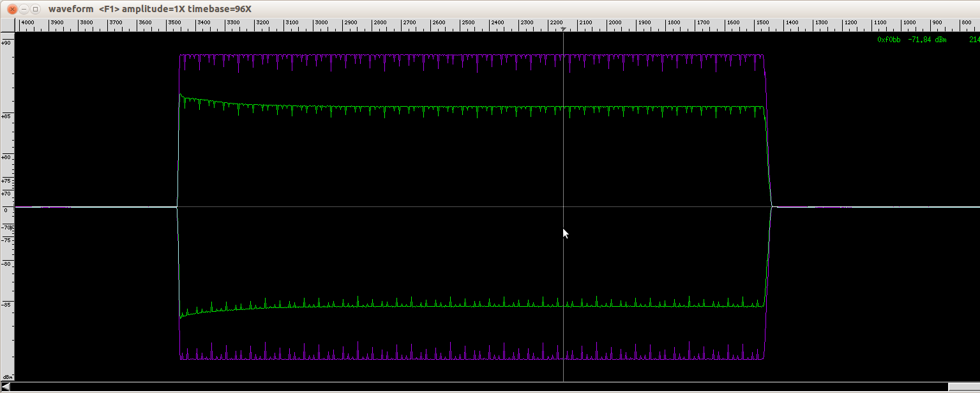980x393 pixels.
Task: Click the 1500 mark on time ruler
Action: [762, 23]
